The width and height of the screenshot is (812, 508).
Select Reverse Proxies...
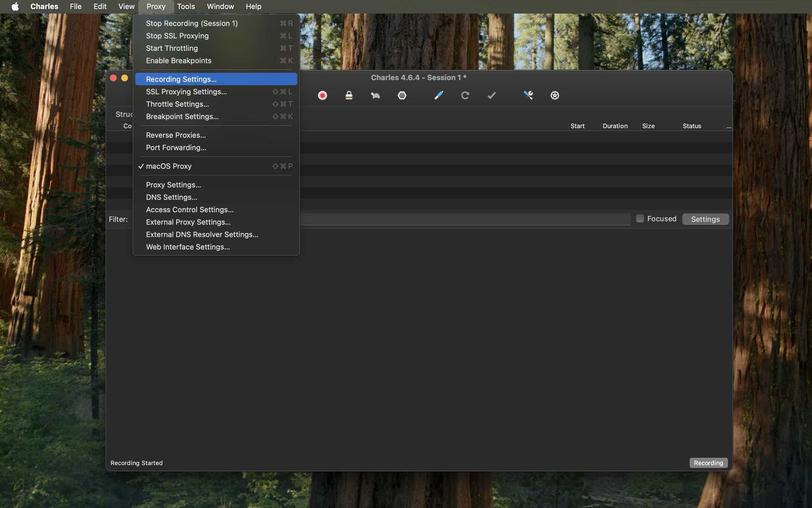216,135
